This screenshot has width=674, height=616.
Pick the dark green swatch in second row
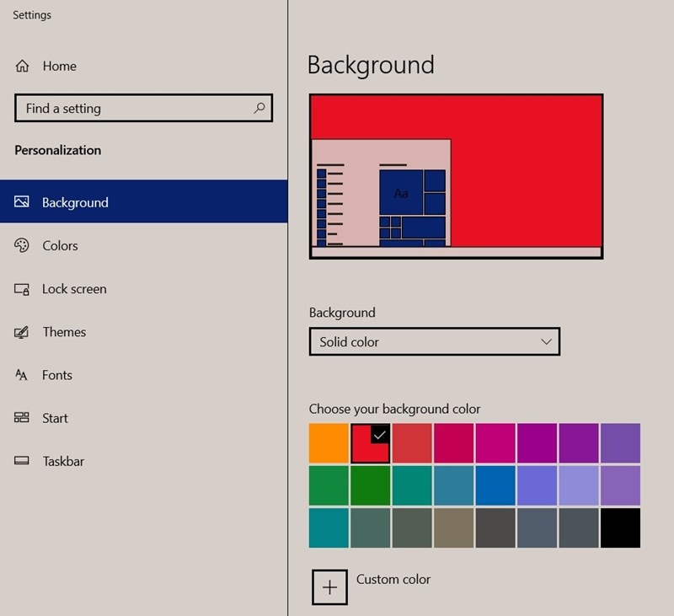tap(370, 485)
